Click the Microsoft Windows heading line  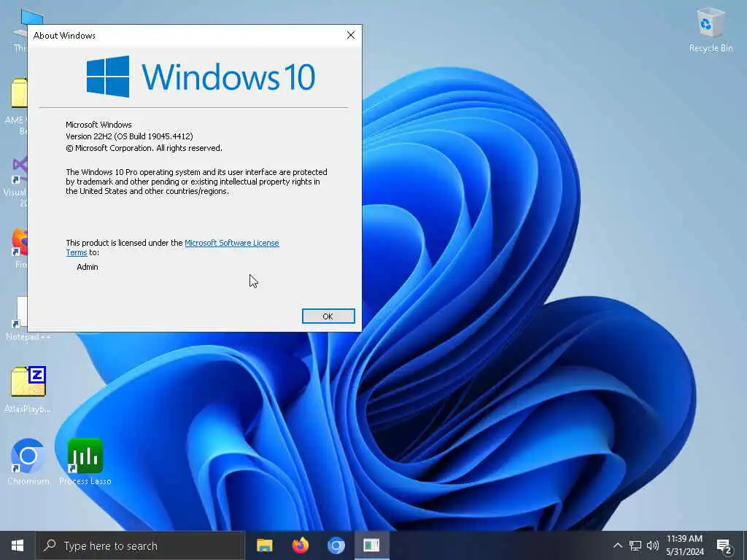[98, 125]
